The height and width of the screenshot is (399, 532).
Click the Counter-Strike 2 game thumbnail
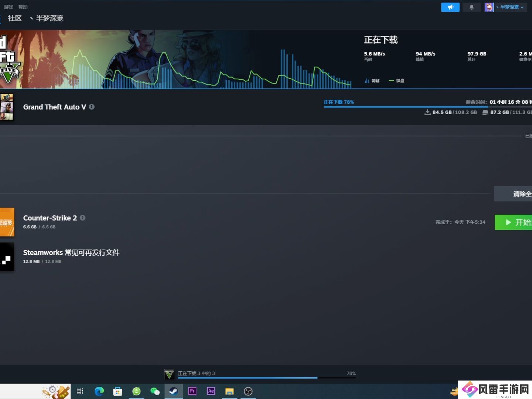(7, 222)
